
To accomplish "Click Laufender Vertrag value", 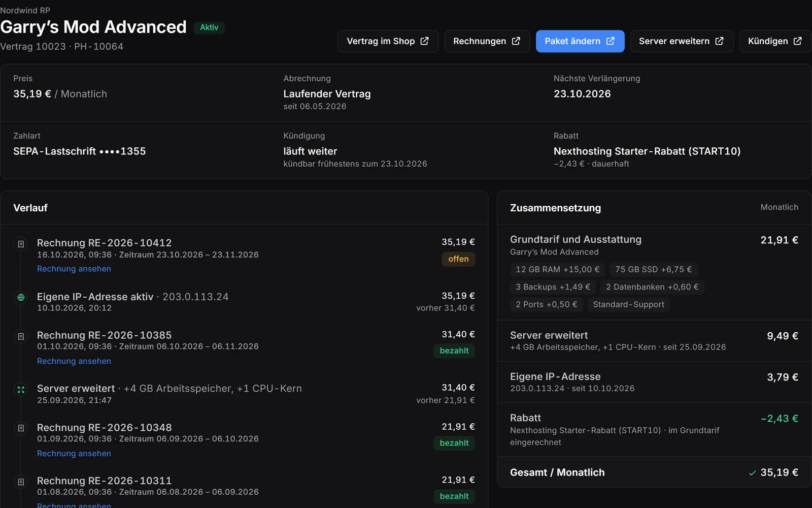I will (x=327, y=94).
